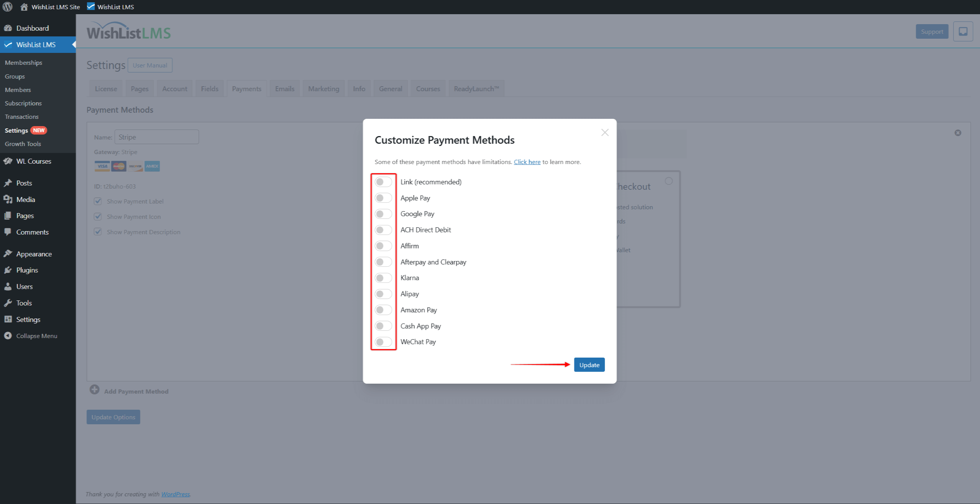Click the chat icon next to Support
Image resolution: width=980 pixels, height=504 pixels.
pos(963,31)
